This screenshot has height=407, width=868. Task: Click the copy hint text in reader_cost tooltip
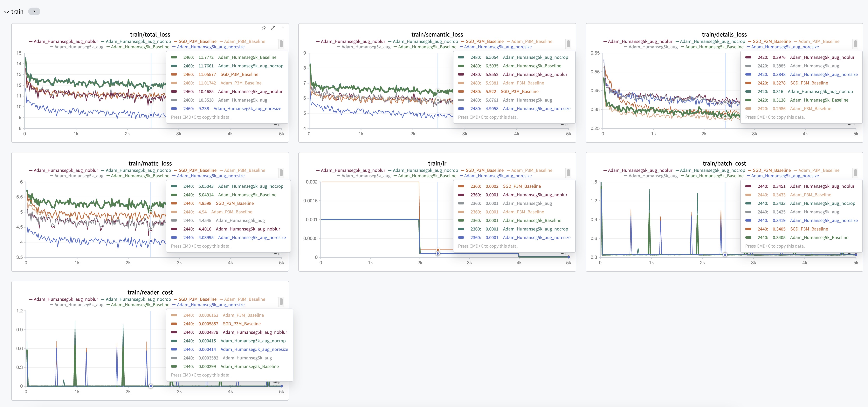(x=201, y=375)
